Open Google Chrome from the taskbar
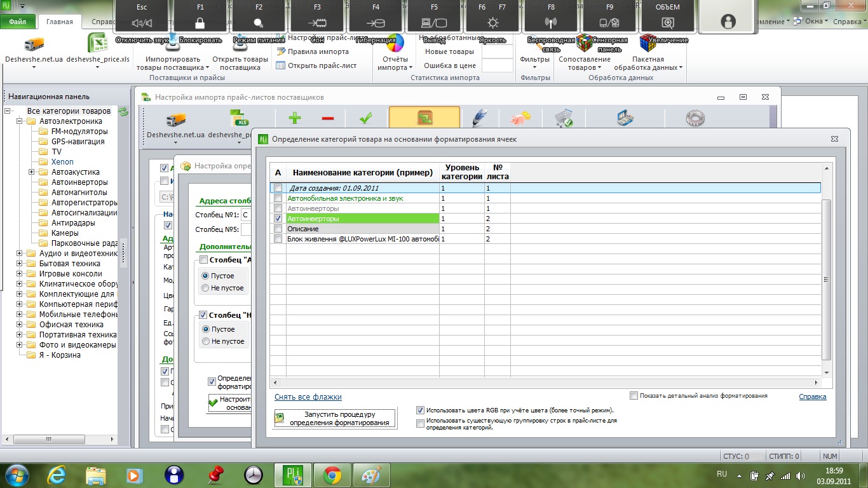 click(332, 475)
